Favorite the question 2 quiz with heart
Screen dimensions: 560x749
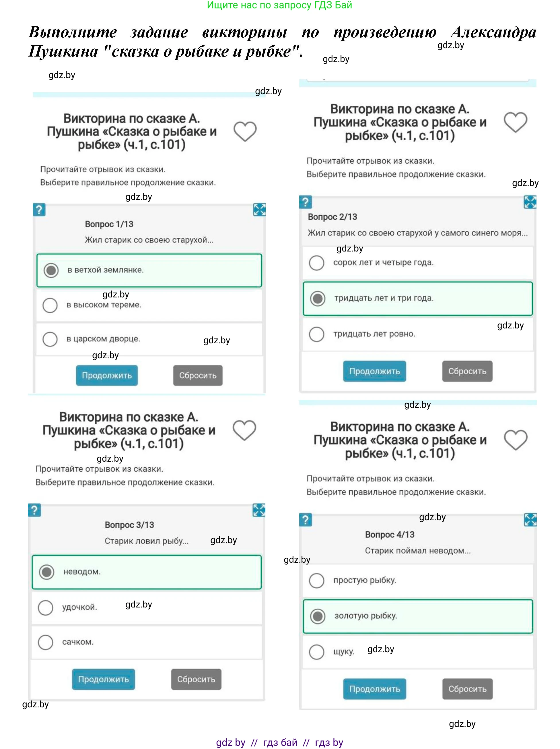point(515,122)
